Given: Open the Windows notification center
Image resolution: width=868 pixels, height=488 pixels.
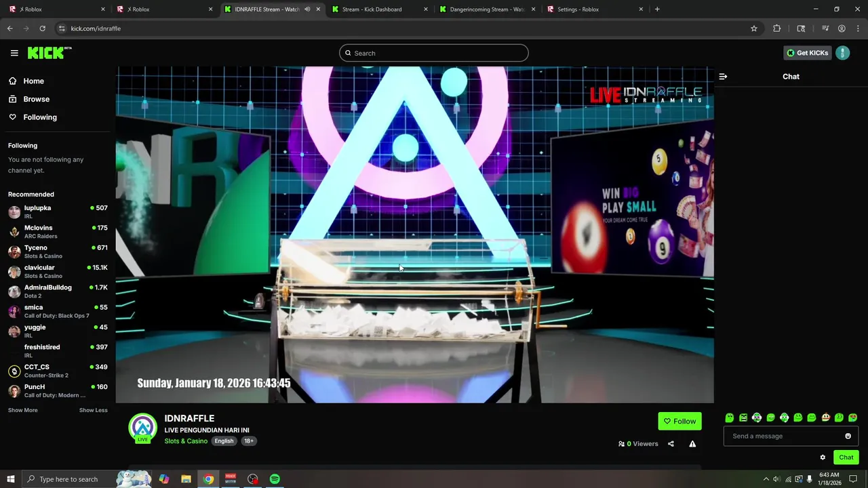Looking at the screenshot, I should click(x=853, y=479).
